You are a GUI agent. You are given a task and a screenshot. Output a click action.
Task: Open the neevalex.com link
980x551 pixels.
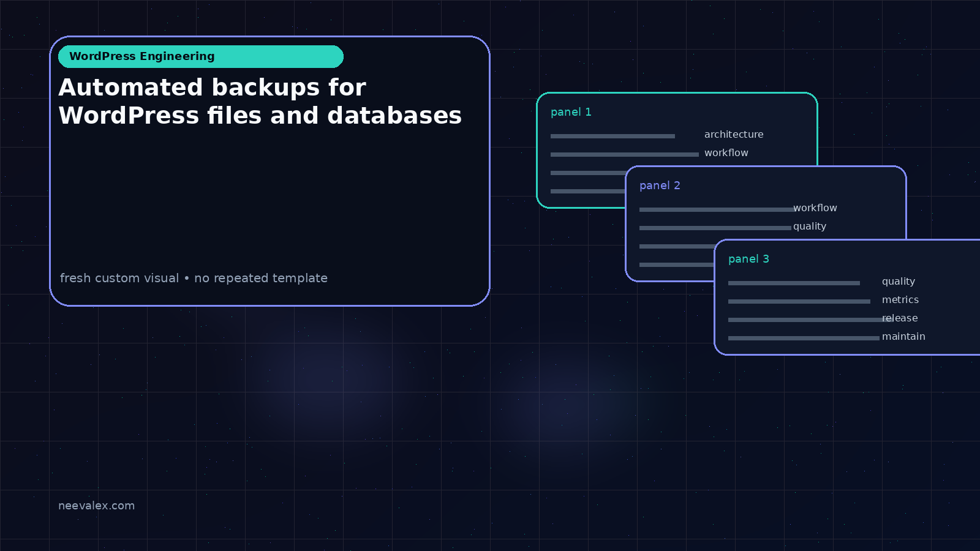(x=96, y=506)
